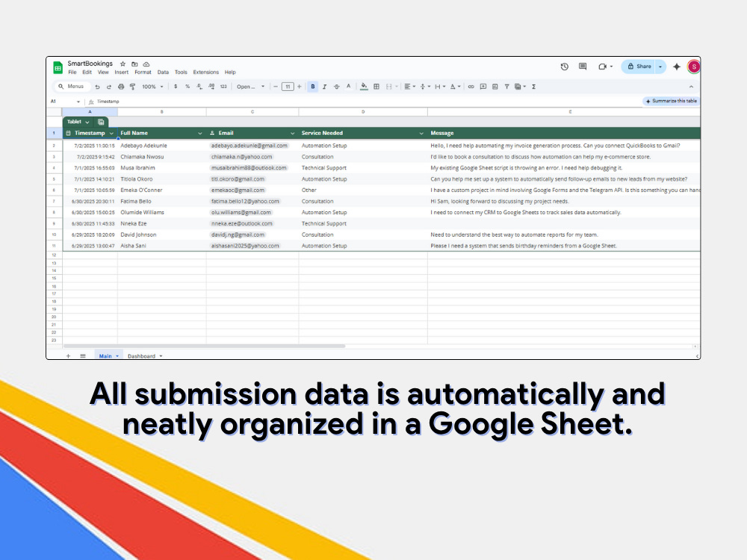Open text rotation dropdown
Screen dimensions: 747x560
(455, 87)
